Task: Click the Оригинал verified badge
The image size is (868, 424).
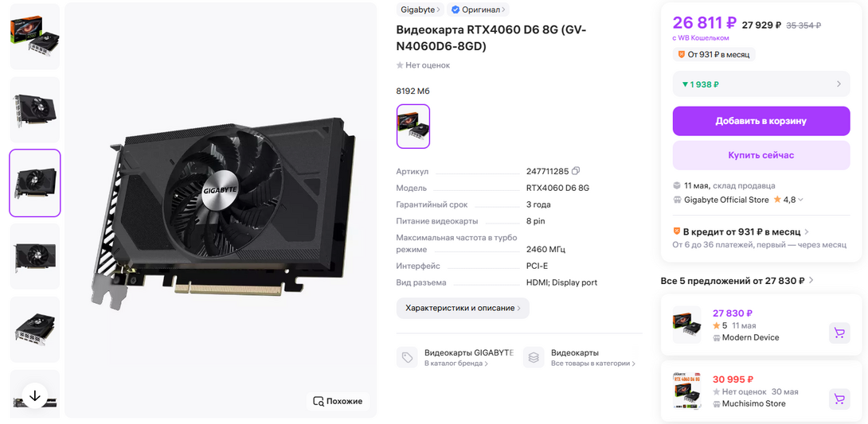Action: pyautogui.click(x=478, y=10)
